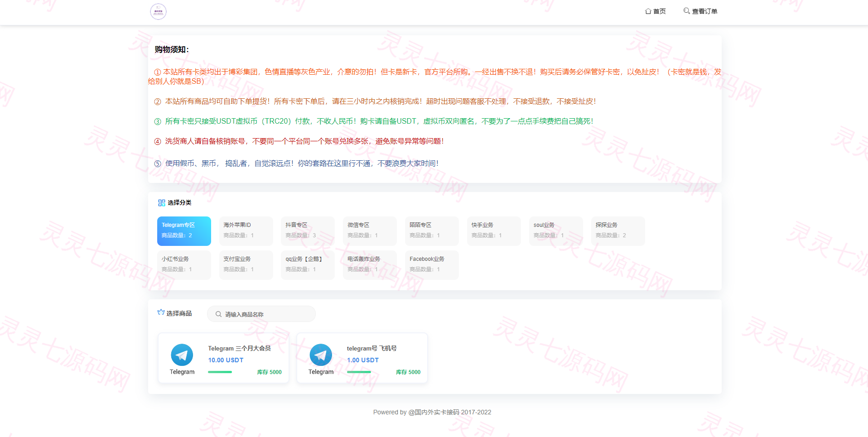Screen dimensions: 868x437
Task: Click the 1.00 USDT price
Action: pyautogui.click(x=363, y=360)
